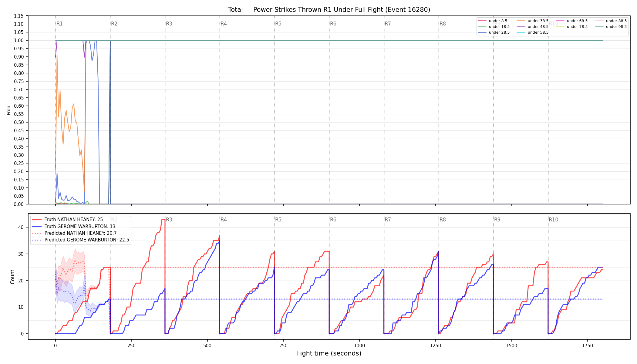The height and width of the screenshot is (364, 637).
Task: Click the R8 round label in the top chart
Action: click(443, 24)
